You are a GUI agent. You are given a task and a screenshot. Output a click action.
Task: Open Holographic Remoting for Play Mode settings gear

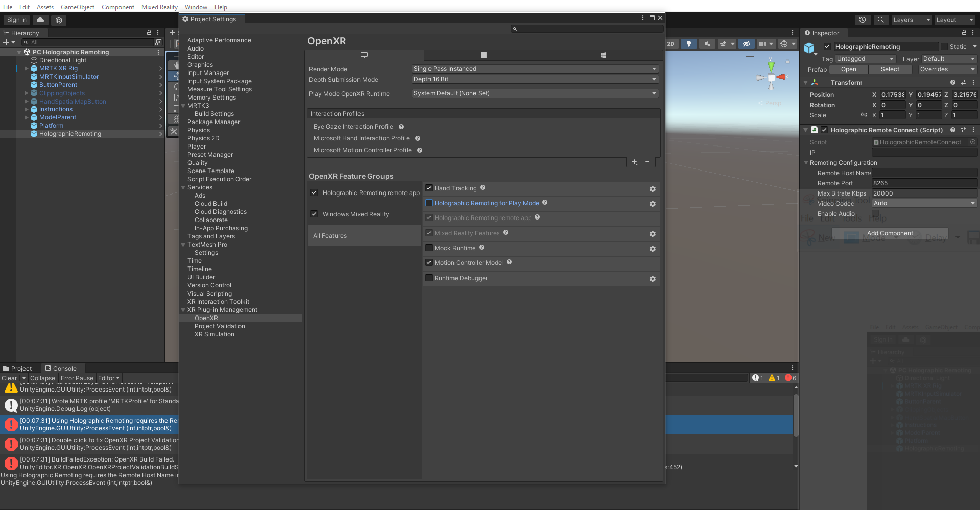click(652, 204)
